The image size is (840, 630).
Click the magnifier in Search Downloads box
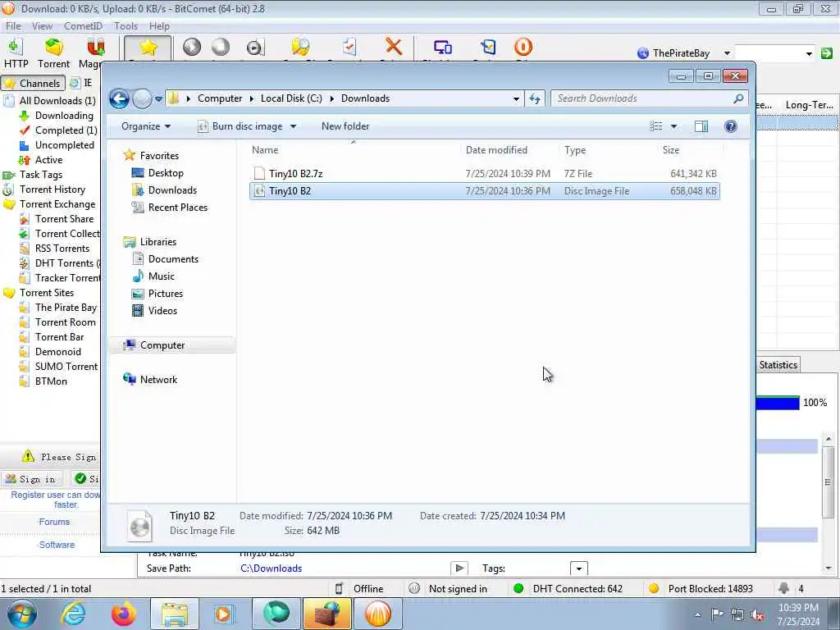738,98
